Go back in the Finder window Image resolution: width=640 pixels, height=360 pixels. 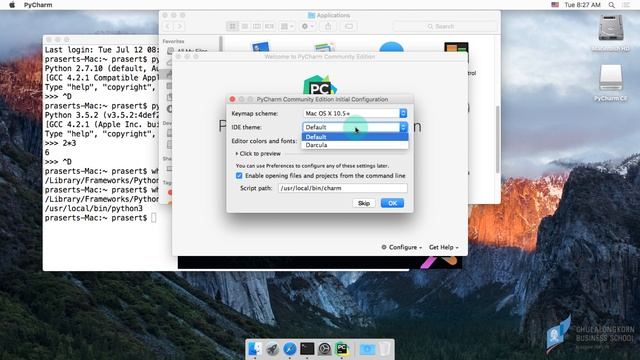pos(168,27)
